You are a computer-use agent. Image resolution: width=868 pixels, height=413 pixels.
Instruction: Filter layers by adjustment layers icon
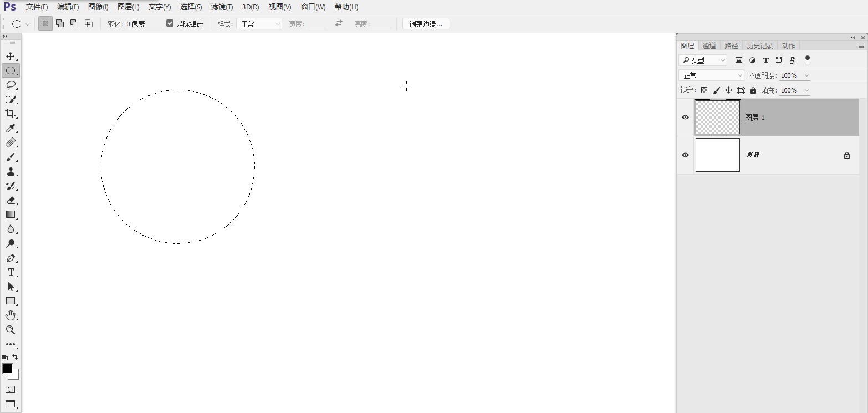click(x=752, y=60)
